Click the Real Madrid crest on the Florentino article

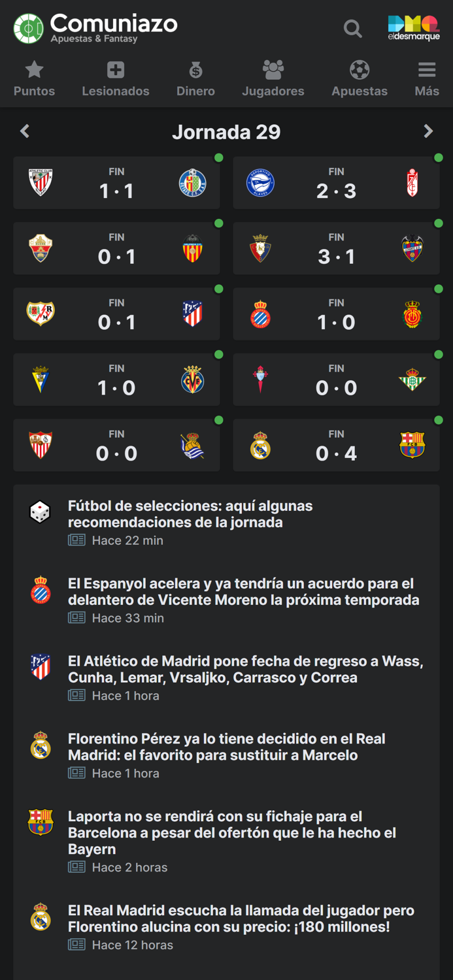40,746
